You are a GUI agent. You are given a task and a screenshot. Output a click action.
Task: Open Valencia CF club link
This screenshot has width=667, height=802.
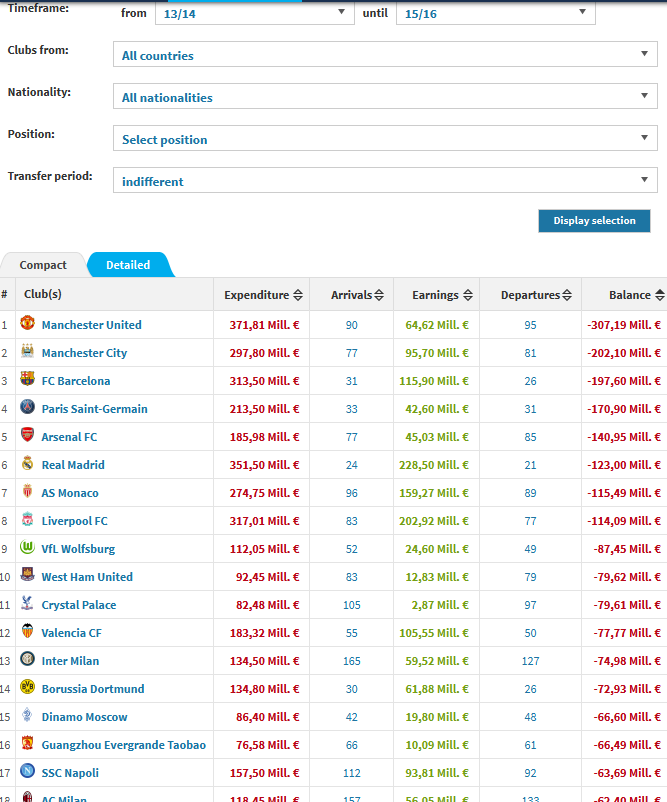72,633
